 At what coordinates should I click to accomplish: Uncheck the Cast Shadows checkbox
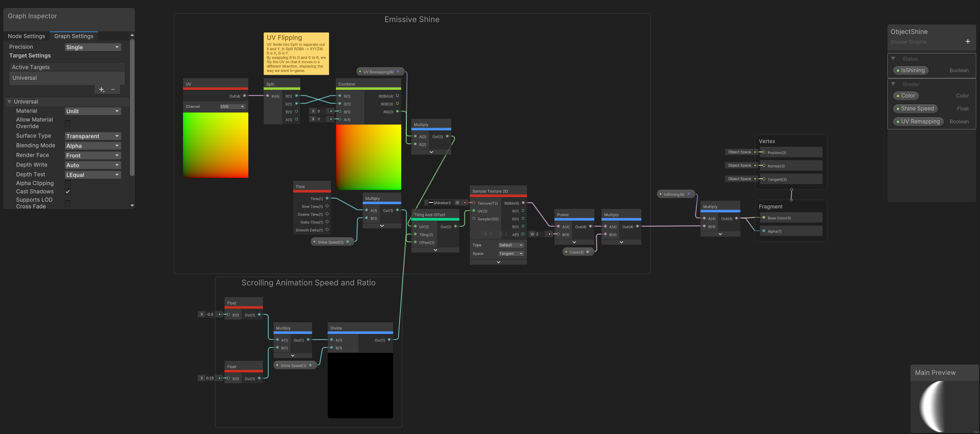[68, 192]
